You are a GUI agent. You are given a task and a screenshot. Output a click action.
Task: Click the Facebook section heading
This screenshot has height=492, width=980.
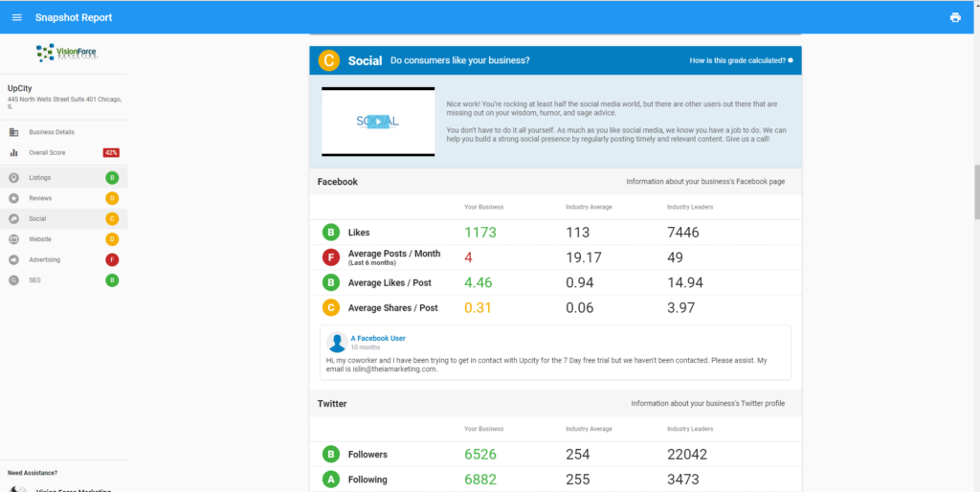point(338,182)
